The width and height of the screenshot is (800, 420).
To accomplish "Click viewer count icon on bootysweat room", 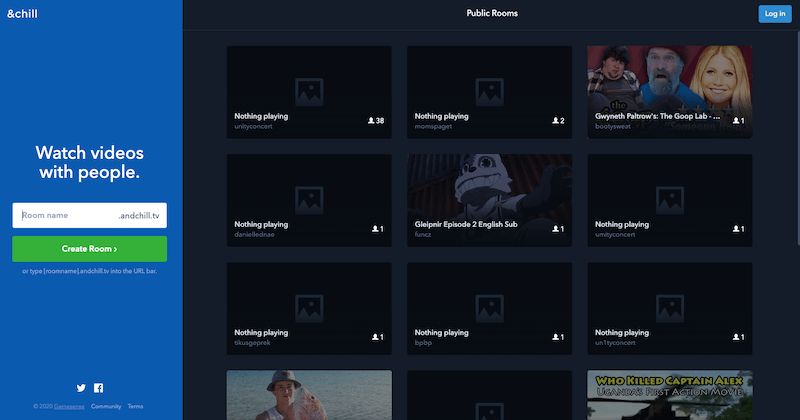I will (x=736, y=121).
